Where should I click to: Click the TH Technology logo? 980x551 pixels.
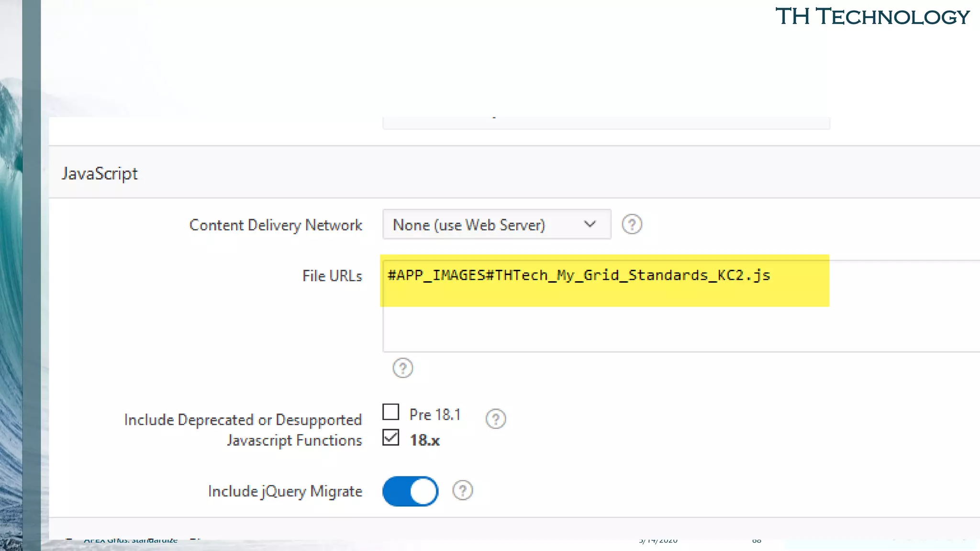coord(872,17)
